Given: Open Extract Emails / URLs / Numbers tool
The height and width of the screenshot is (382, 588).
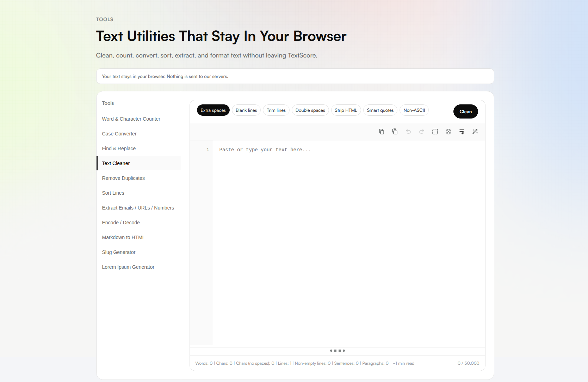Looking at the screenshot, I should point(138,208).
